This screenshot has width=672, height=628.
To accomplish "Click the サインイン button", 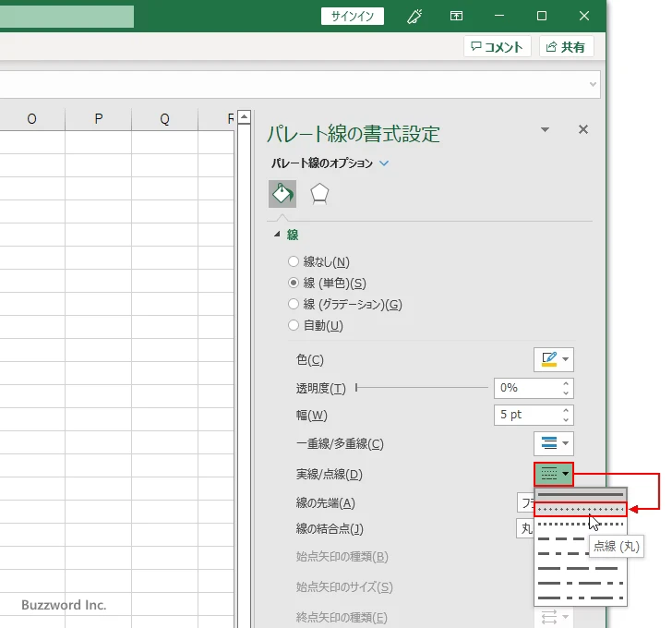I will (353, 17).
